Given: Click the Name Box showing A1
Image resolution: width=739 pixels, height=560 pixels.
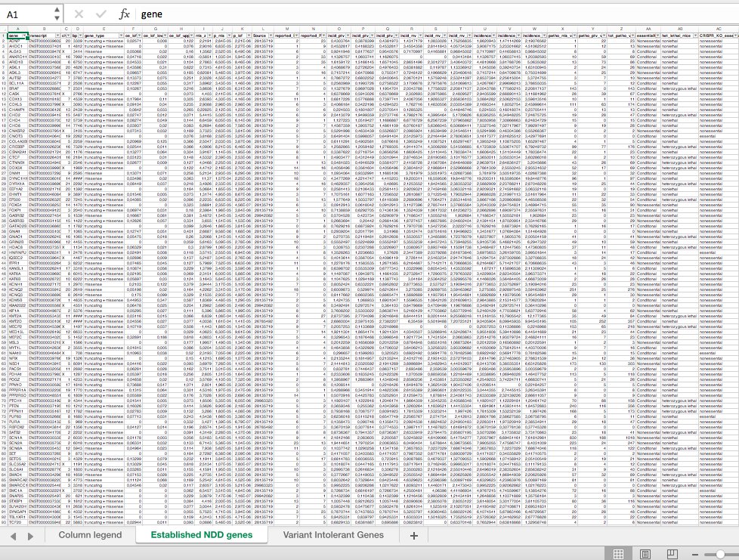Looking at the screenshot, I should [x=27, y=14].
